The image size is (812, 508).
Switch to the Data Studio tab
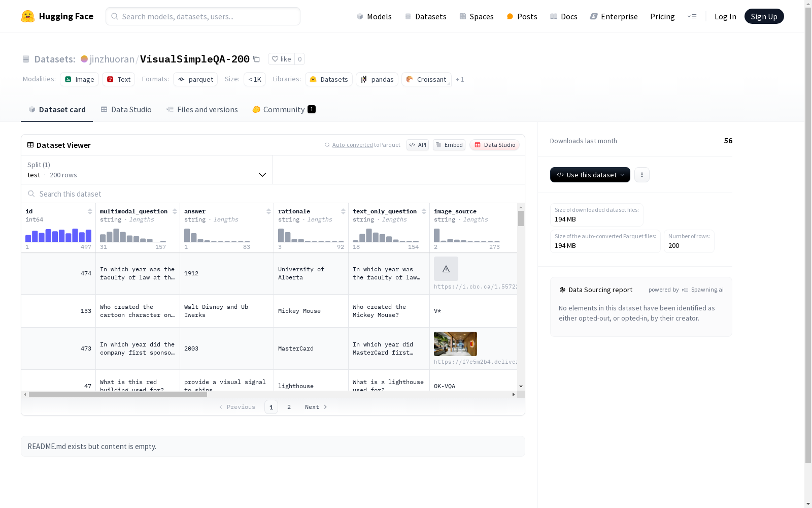coord(126,110)
